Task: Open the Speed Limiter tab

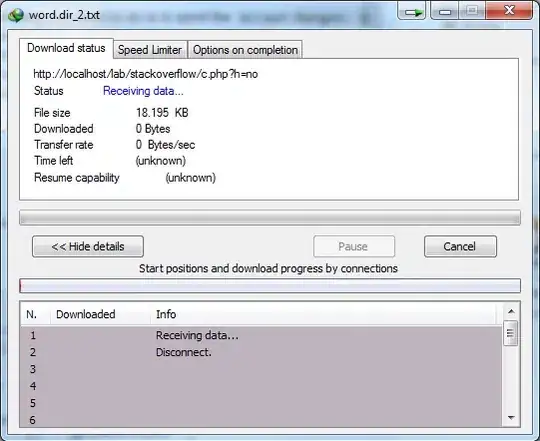Action: [x=150, y=50]
